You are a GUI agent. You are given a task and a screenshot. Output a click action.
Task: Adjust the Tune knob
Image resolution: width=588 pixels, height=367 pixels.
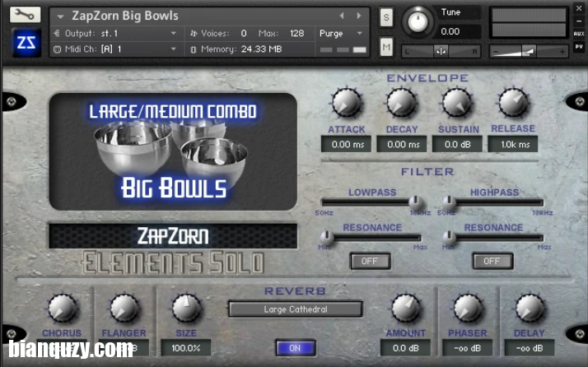tap(418, 21)
